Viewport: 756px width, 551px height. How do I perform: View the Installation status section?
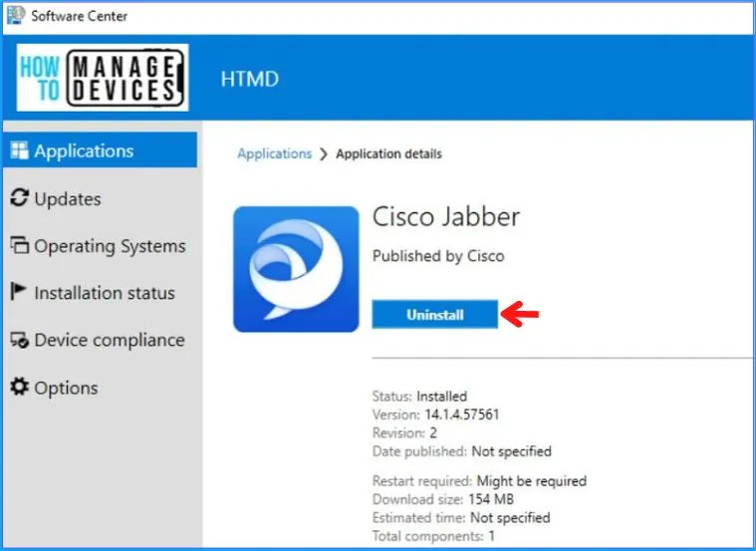(x=100, y=292)
